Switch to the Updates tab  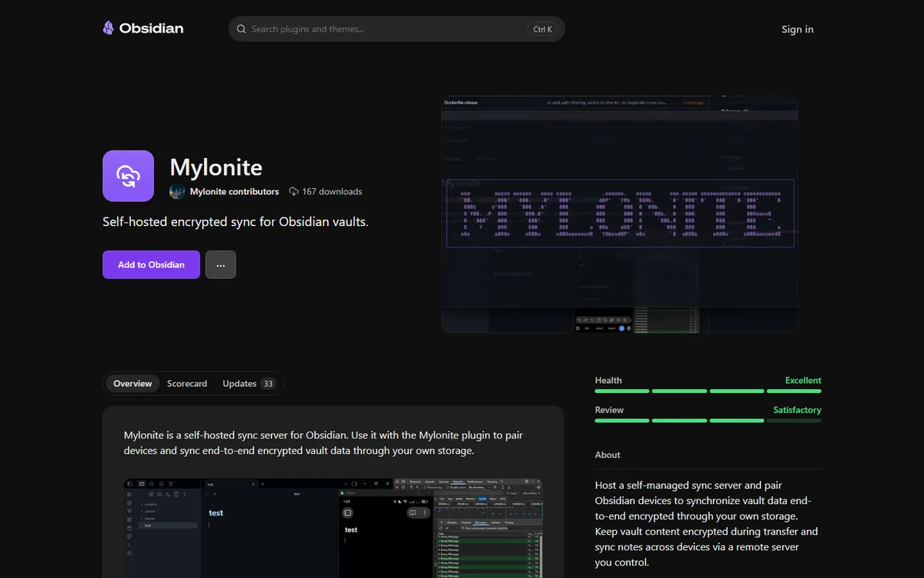pos(248,384)
